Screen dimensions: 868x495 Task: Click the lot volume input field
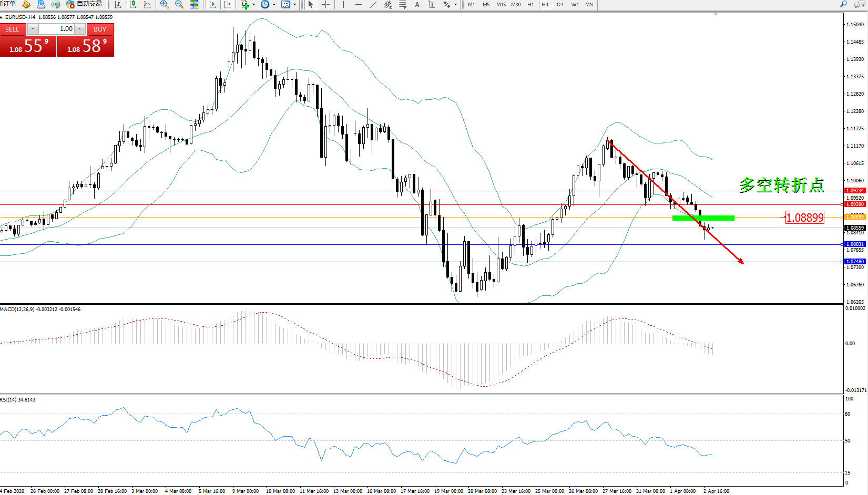(x=56, y=29)
